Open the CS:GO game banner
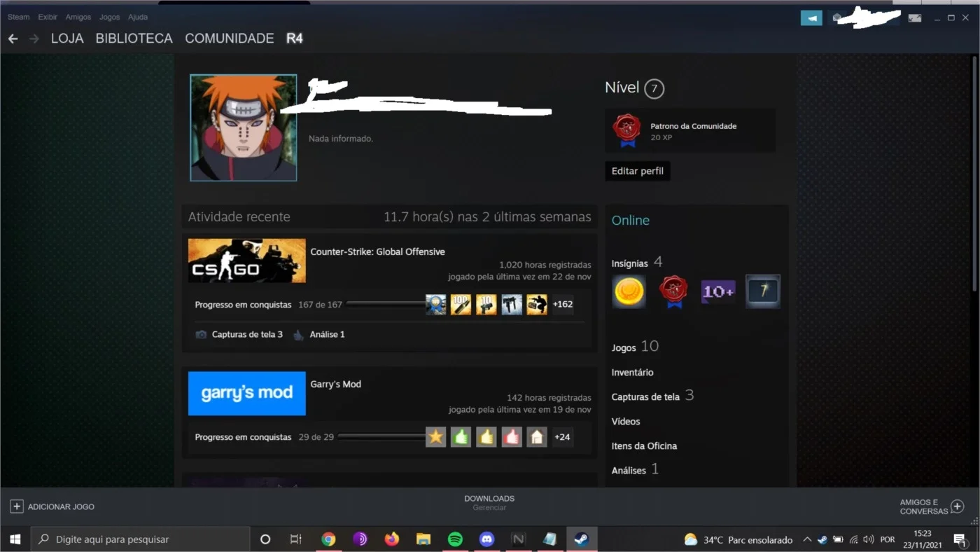This screenshot has height=552, width=980. click(x=247, y=261)
